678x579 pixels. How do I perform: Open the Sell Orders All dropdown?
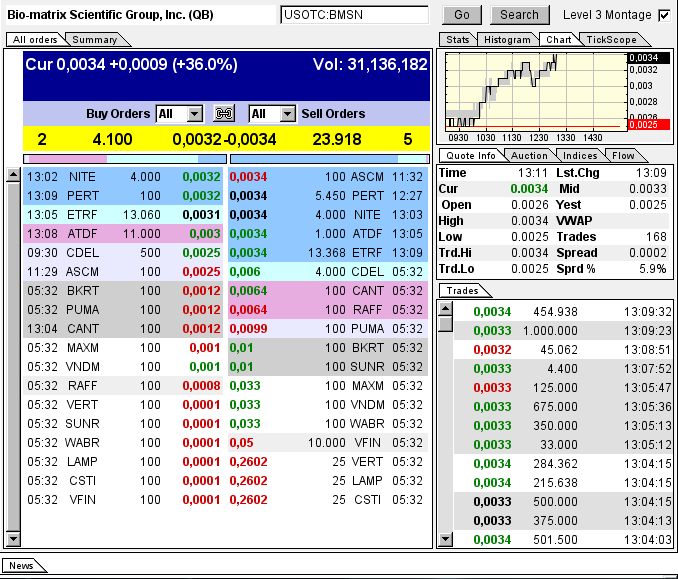click(x=272, y=114)
